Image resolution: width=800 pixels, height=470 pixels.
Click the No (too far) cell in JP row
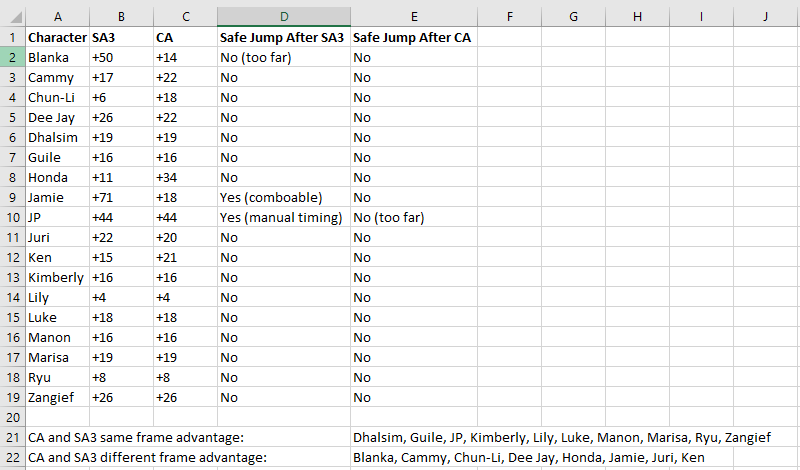click(414, 217)
